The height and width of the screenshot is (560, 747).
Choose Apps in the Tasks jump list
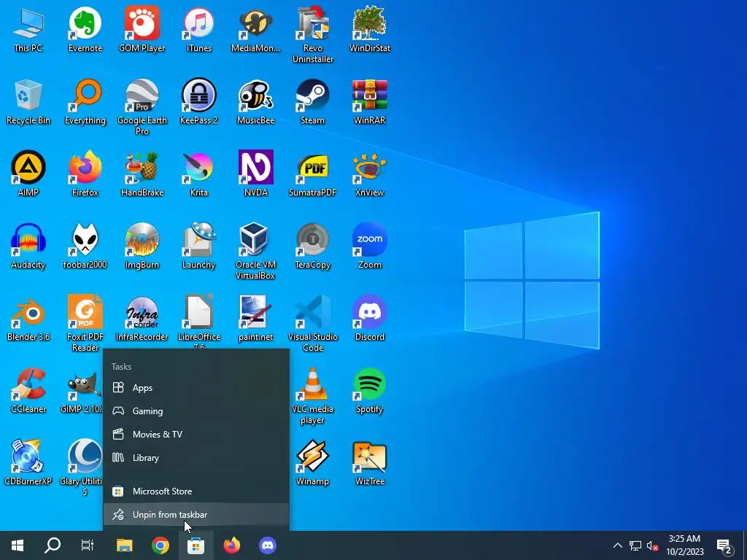[x=196, y=388]
